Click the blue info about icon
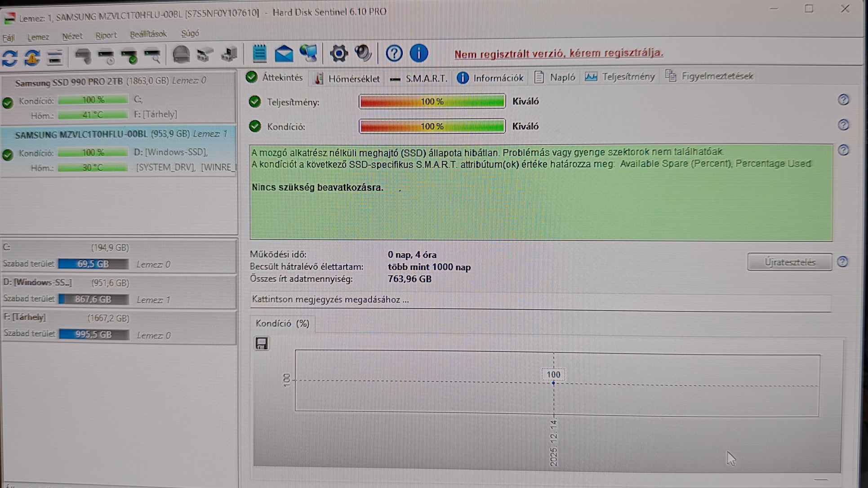This screenshot has height=488, width=868. tap(418, 53)
